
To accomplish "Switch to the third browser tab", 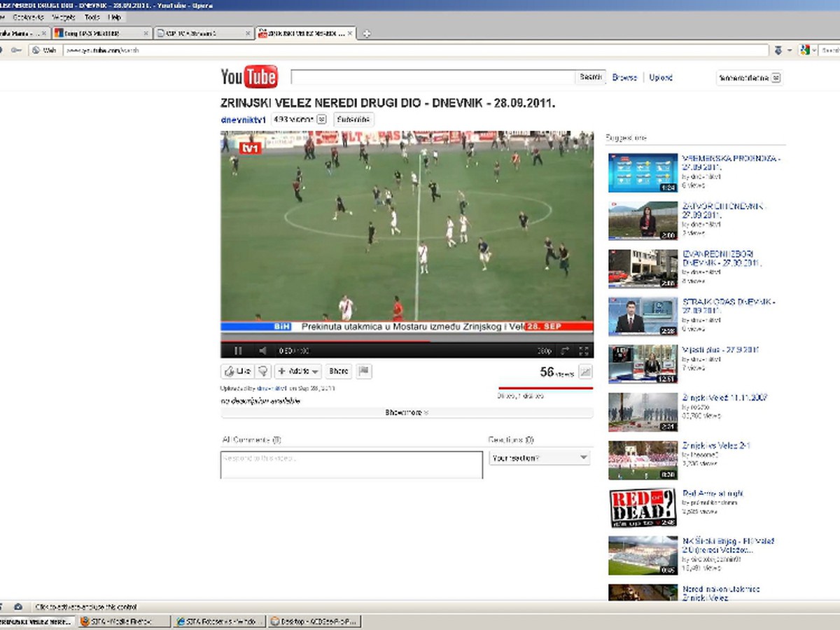I will 203,33.
